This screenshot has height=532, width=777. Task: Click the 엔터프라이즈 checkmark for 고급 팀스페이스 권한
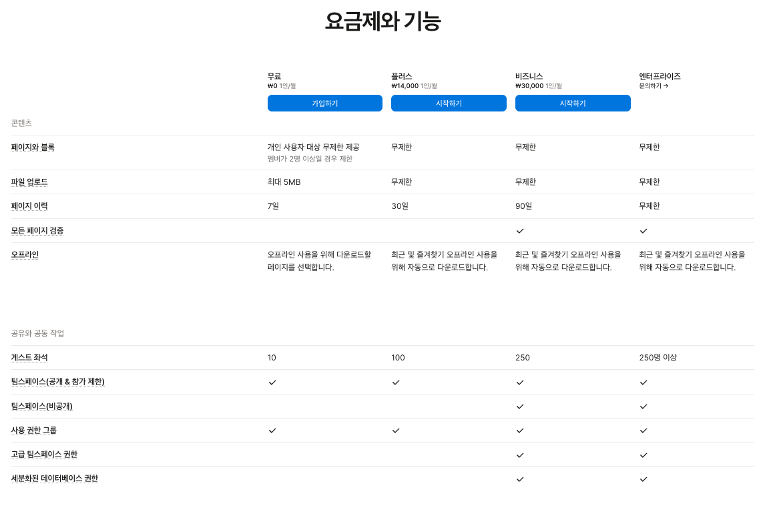(643, 455)
